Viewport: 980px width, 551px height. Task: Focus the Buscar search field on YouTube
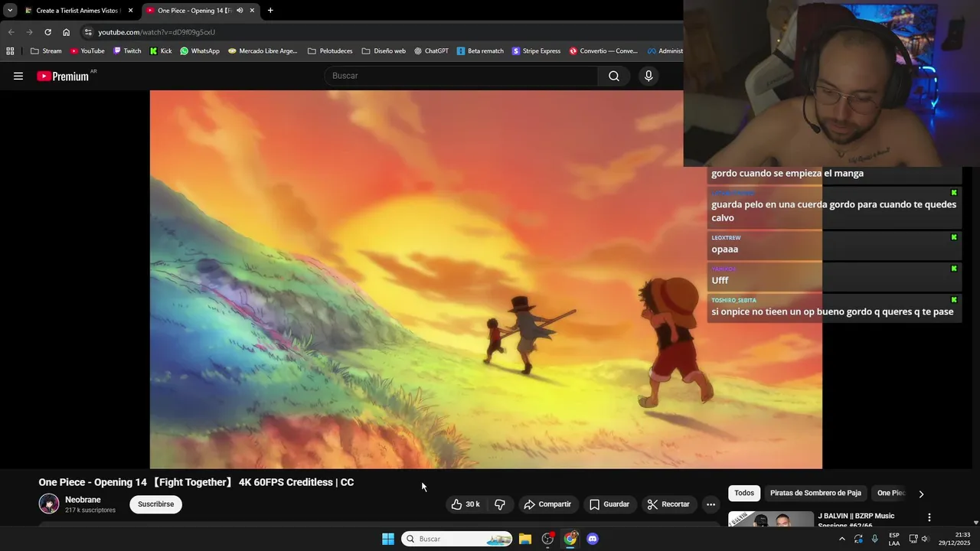pyautogui.click(x=462, y=76)
